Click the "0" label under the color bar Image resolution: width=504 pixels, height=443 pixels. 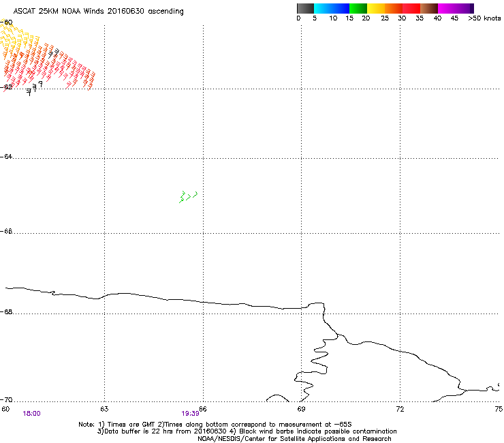point(298,18)
